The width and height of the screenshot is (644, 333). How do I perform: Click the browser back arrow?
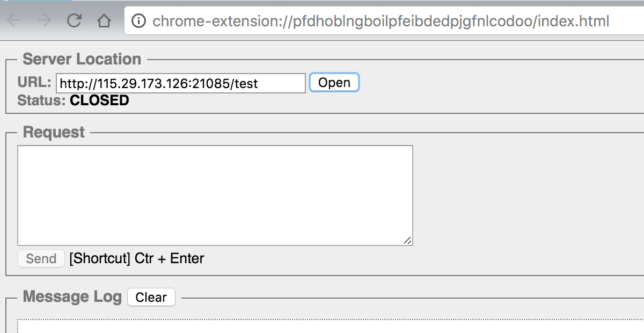point(14,21)
